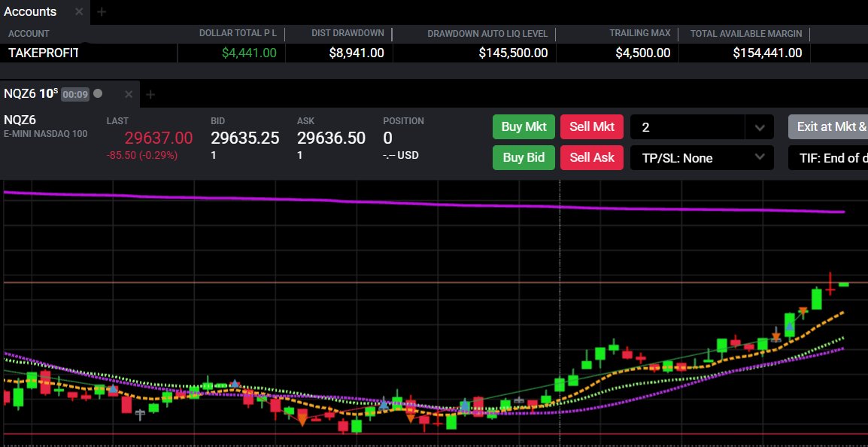The width and height of the screenshot is (868, 447).
Task: Click the 00:09 countdown timer badge
Action: 74,94
